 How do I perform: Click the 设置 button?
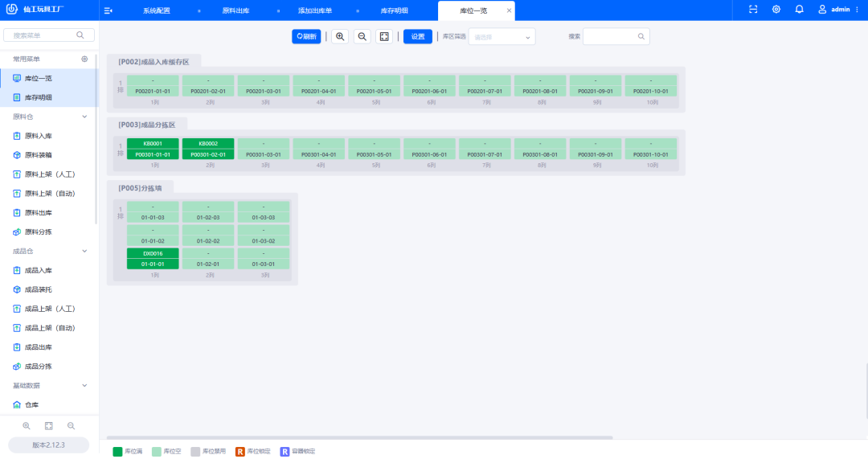point(417,36)
